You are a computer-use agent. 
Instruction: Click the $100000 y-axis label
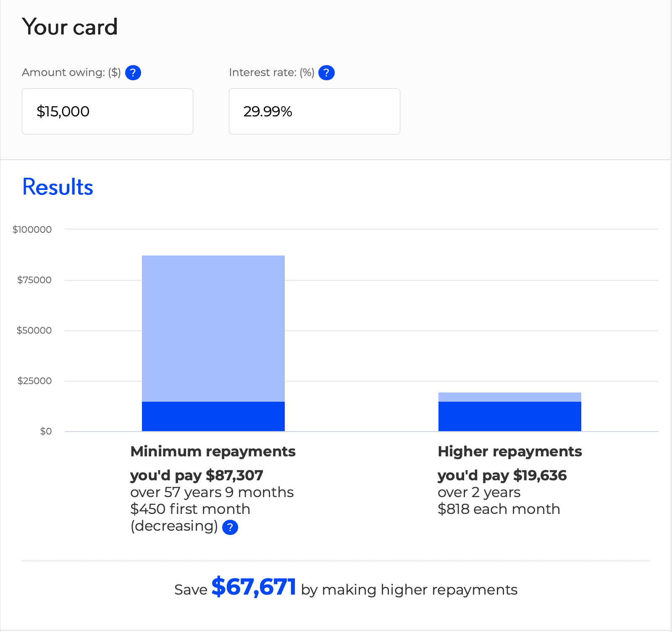click(32, 229)
